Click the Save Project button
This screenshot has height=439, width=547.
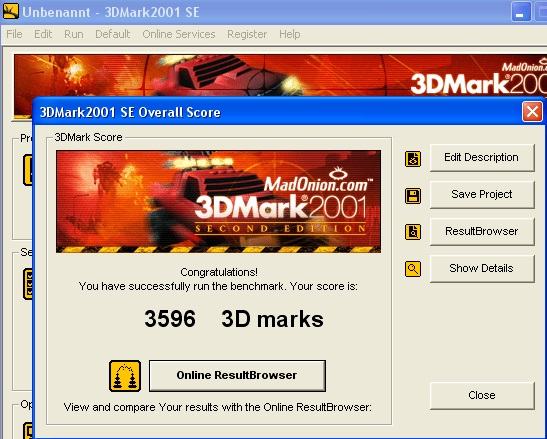pos(482,194)
